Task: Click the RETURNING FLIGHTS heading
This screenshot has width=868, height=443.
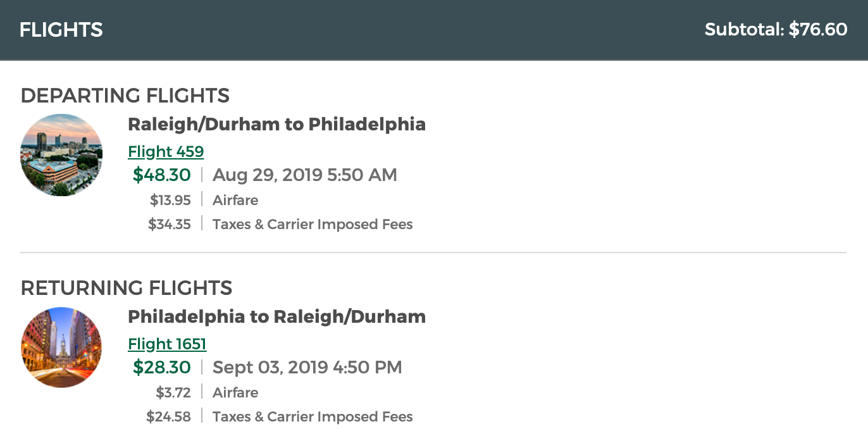Action: click(x=126, y=289)
